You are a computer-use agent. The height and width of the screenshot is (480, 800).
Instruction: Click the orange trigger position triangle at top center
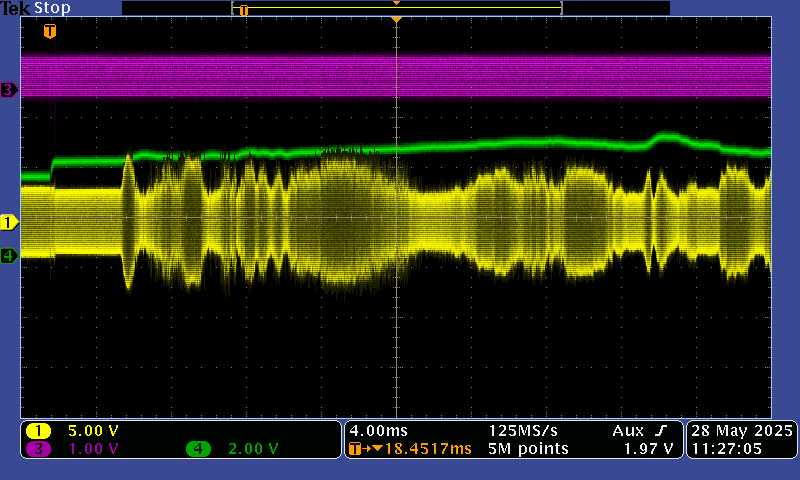coord(397,20)
